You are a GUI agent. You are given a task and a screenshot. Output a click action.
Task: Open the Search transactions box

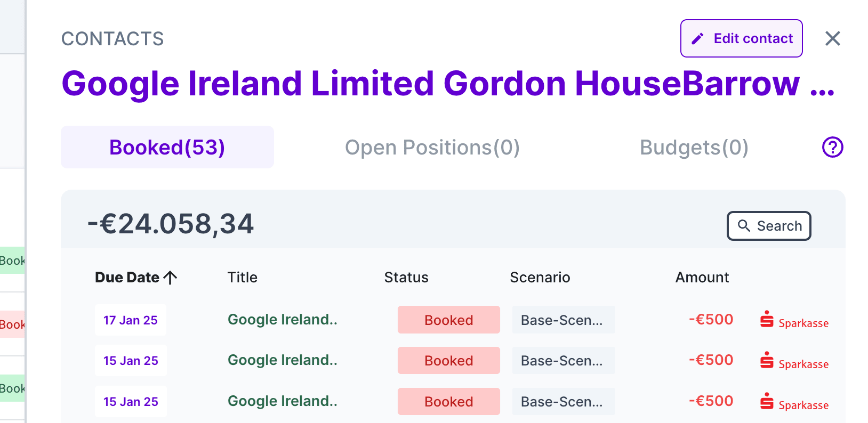[x=768, y=226]
